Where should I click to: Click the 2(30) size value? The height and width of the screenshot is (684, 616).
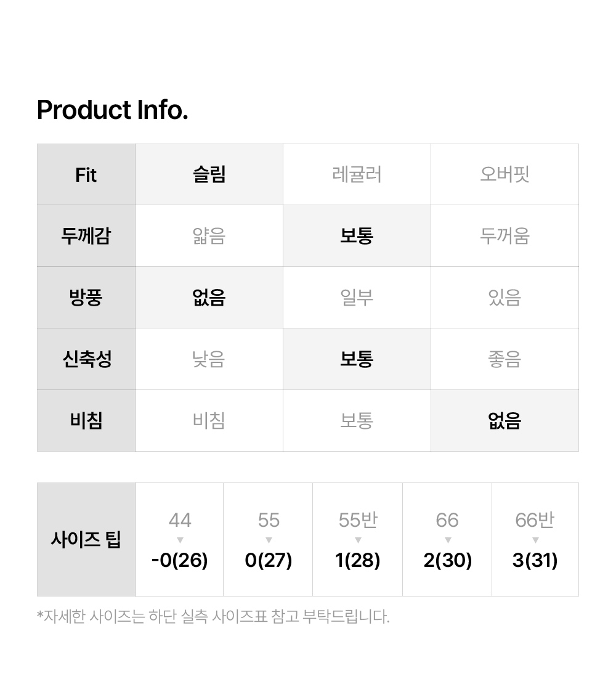click(448, 561)
